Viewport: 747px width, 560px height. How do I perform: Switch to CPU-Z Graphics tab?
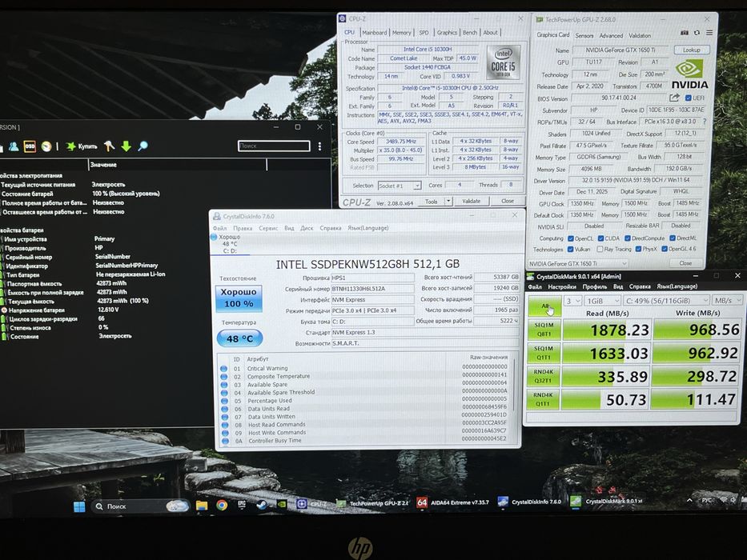(x=447, y=33)
